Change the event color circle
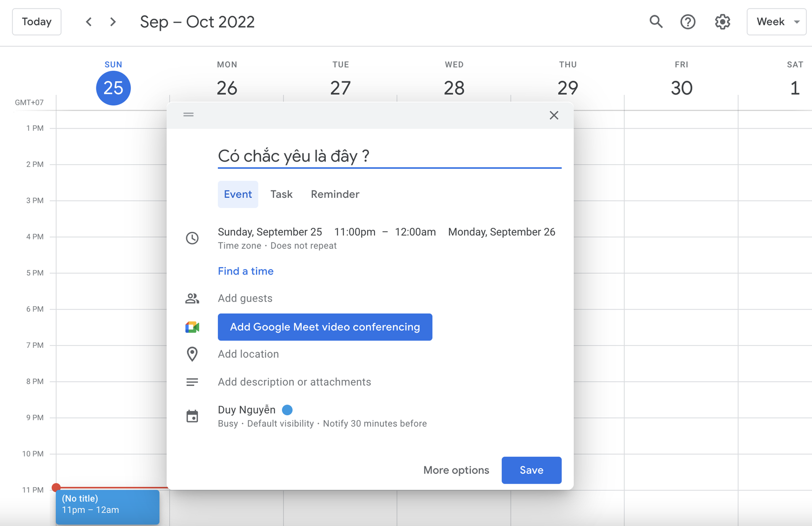Image resolution: width=812 pixels, height=526 pixels. (x=287, y=409)
